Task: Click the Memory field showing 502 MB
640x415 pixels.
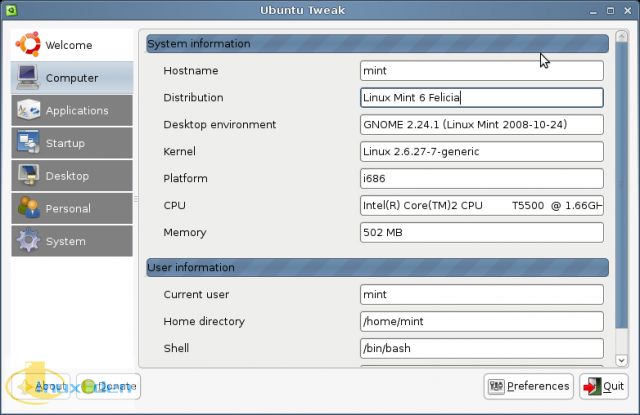Action: [482, 232]
